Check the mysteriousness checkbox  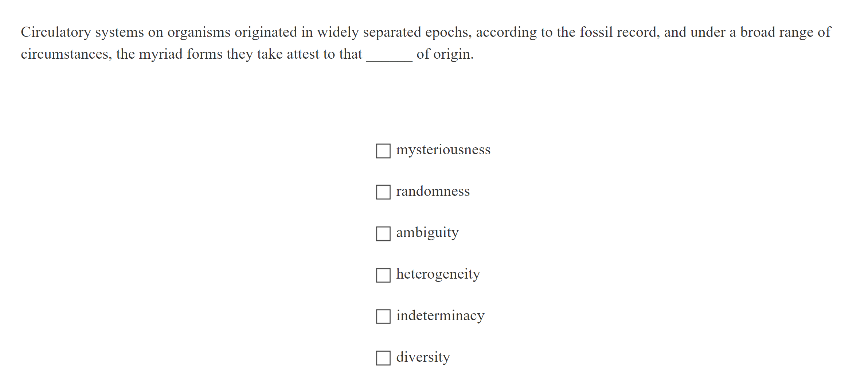pos(383,150)
